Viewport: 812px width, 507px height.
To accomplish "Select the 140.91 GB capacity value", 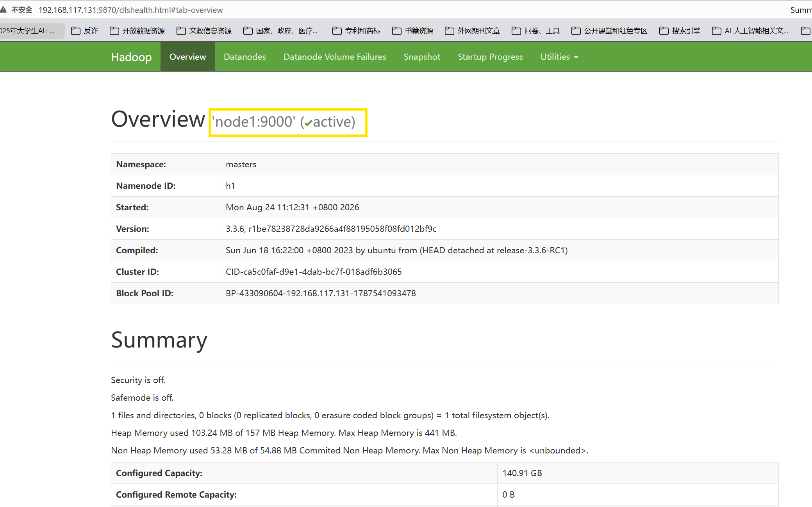I will pos(522,473).
